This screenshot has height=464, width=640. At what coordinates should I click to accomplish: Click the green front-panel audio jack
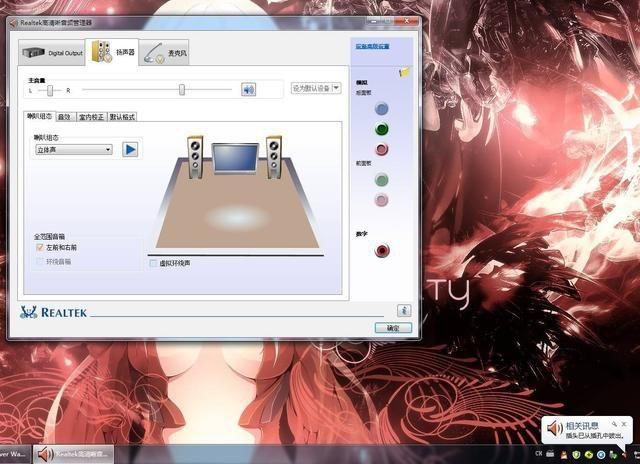point(381,180)
